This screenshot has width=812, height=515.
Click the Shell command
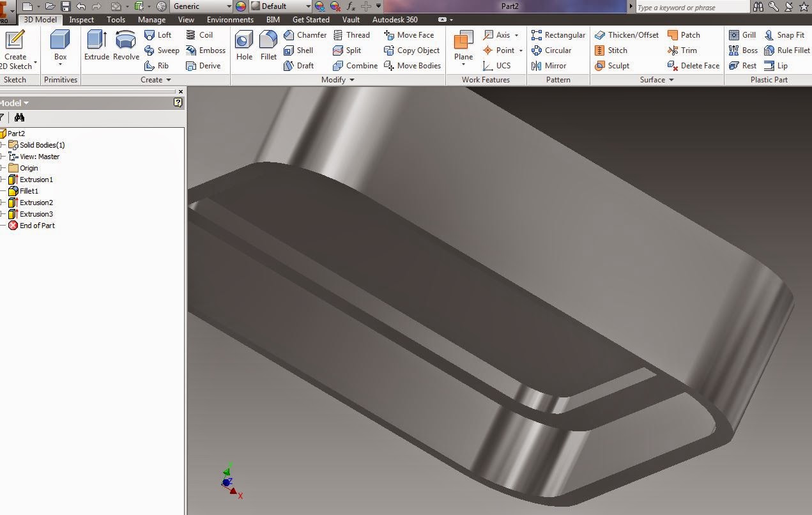298,50
